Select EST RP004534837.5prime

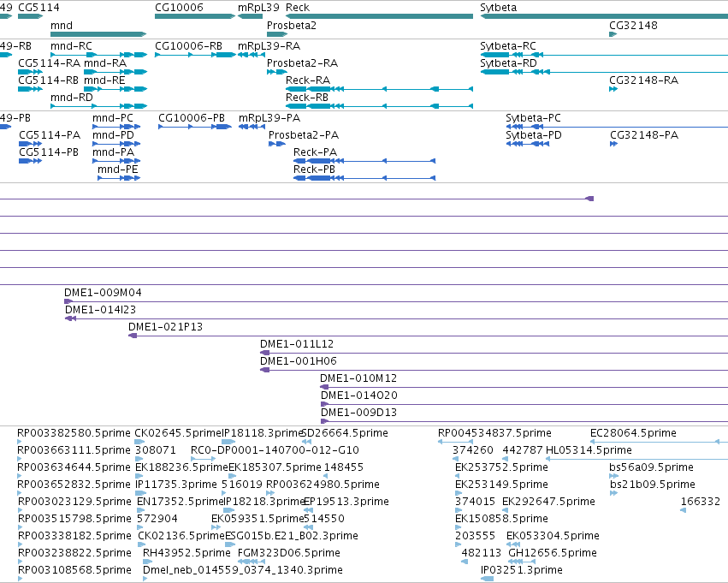coord(494,433)
